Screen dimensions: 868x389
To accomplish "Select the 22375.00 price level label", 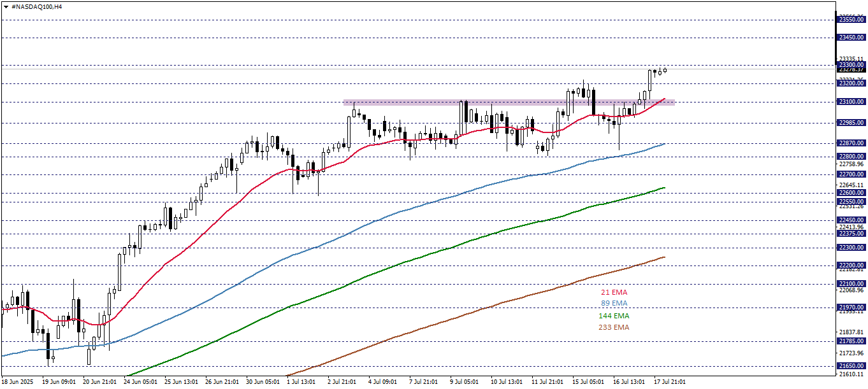I will point(851,234).
